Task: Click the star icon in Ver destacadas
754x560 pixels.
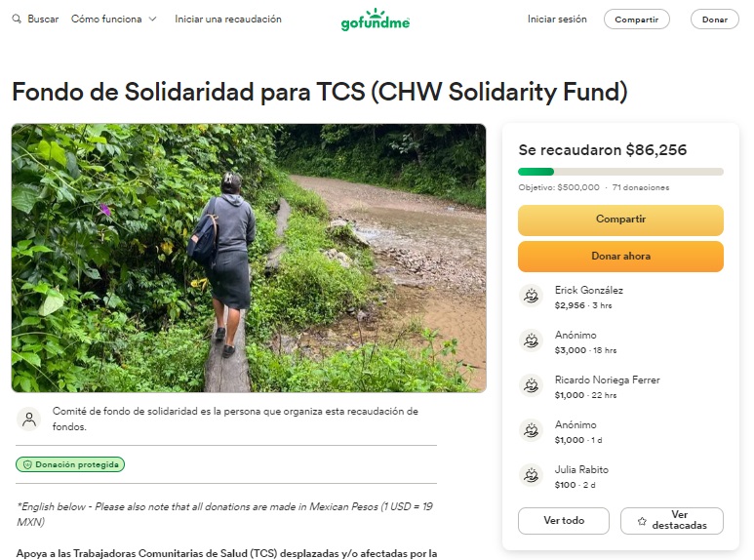Action: 642,521
